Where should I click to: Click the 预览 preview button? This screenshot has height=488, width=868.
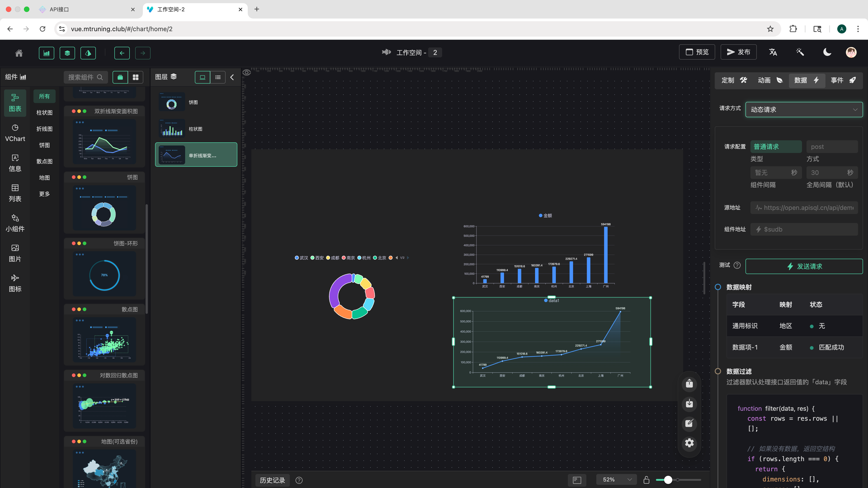[697, 52]
